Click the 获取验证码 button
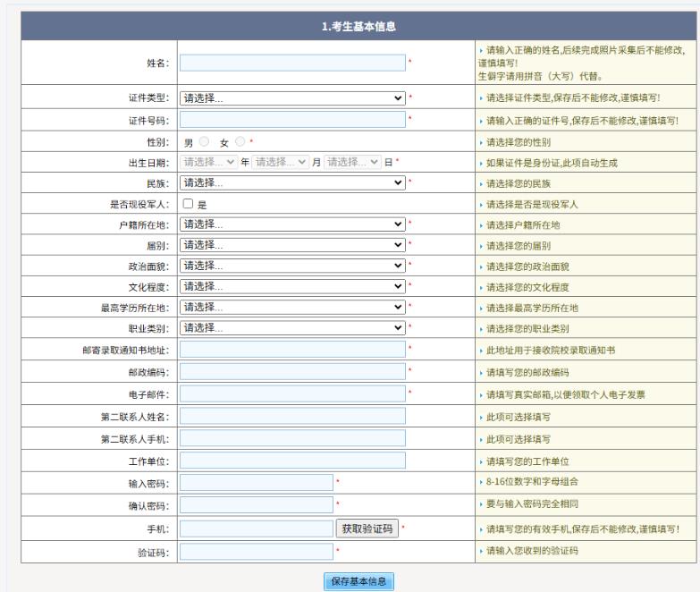Screen dimensions: 700x592 [367, 529]
